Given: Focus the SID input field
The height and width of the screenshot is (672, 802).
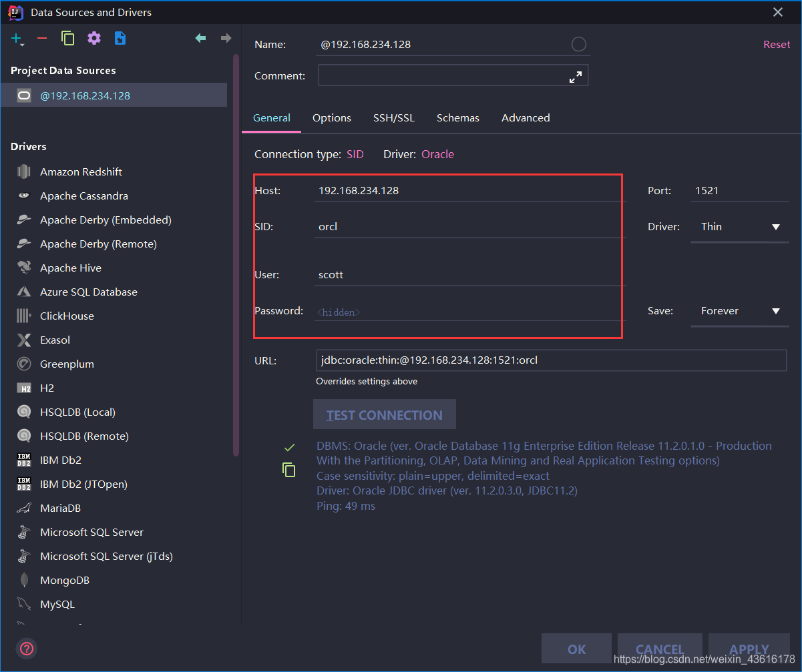Looking at the screenshot, I should click(470, 227).
